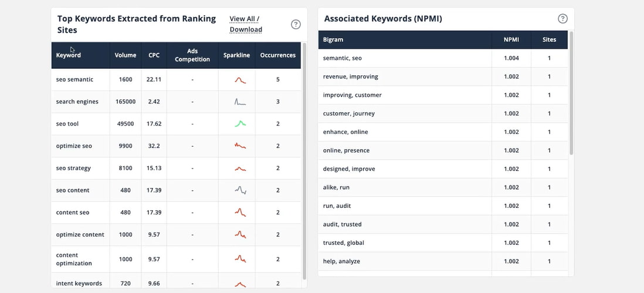Image resolution: width=644 pixels, height=293 pixels.
Task: Click sparkline chart for search engines
Action: click(240, 102)
